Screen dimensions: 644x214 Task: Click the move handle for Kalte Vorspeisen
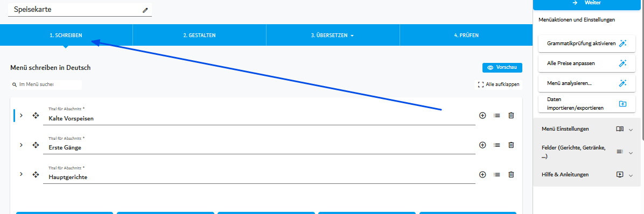(x=36, y=116)
